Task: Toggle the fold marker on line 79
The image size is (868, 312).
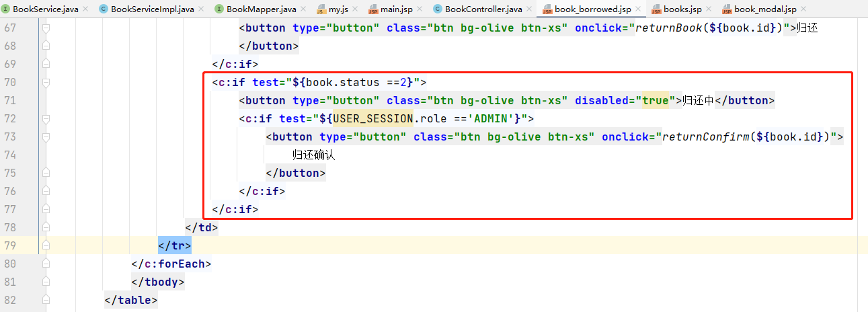Action: pos(46,245)
